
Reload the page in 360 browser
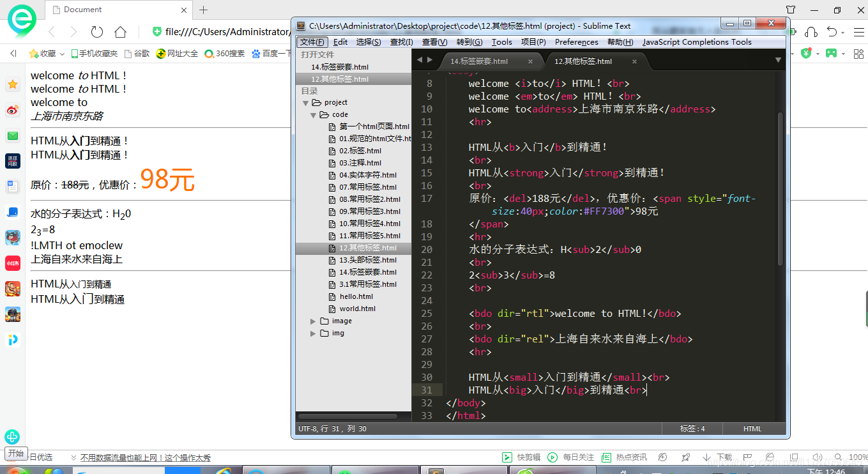coord(96,31)
